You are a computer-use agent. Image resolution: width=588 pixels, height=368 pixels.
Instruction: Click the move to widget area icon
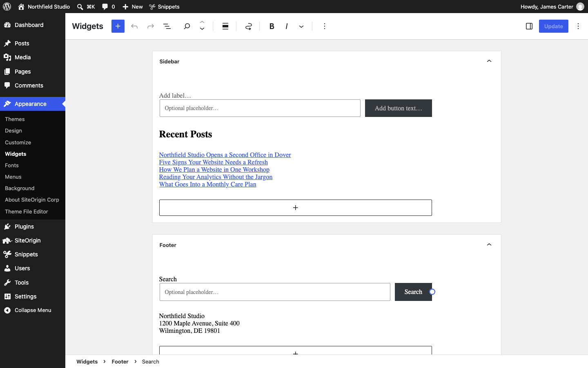pos(249,26)
